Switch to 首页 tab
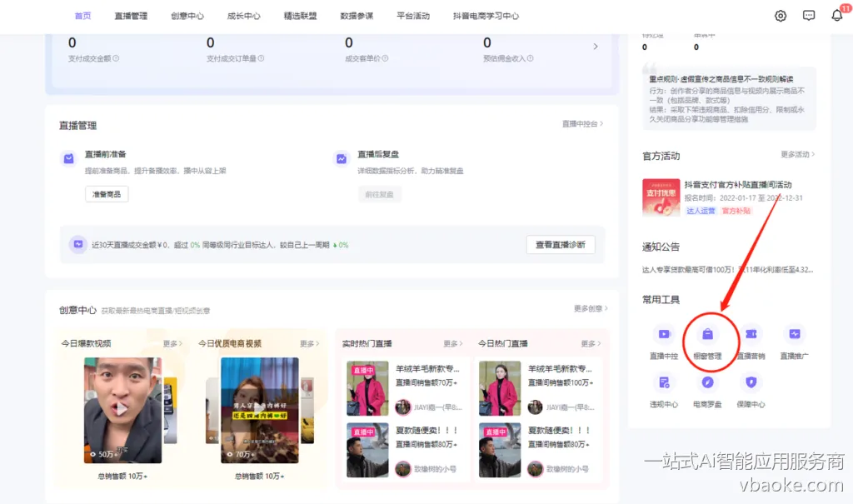853x504 pixels. click(x=82, y=16)
